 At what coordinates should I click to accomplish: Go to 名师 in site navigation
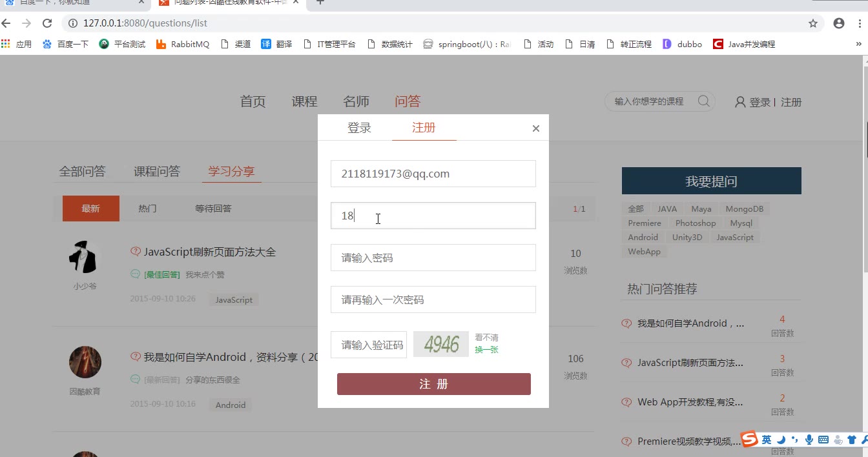click(356, 101)
